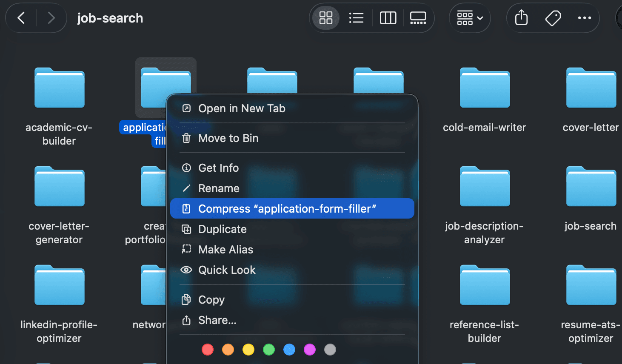
Task: Open the group-by dropdown
Action: (x=470, y=18)
